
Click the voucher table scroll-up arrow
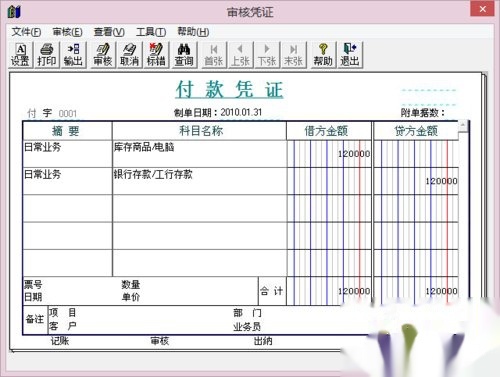point(463,125)
